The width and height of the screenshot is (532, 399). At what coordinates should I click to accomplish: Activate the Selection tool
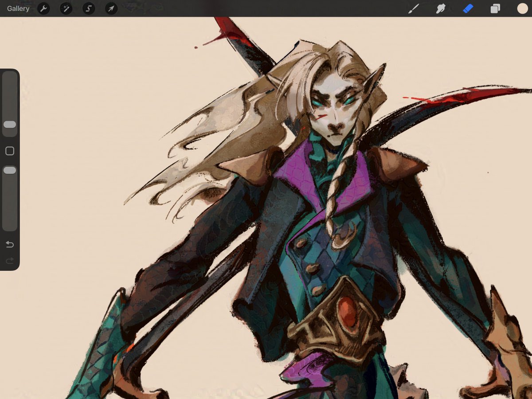click(x=89, y=8)
